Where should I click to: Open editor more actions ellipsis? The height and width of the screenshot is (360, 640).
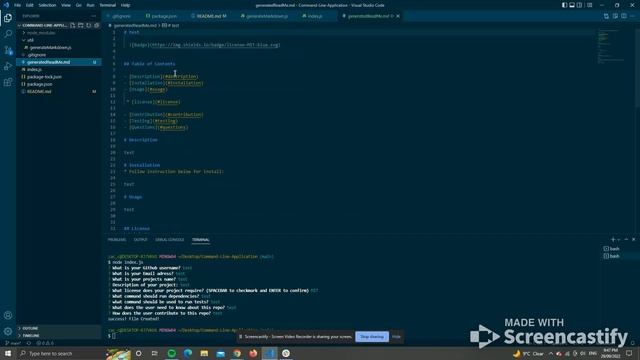632,16
